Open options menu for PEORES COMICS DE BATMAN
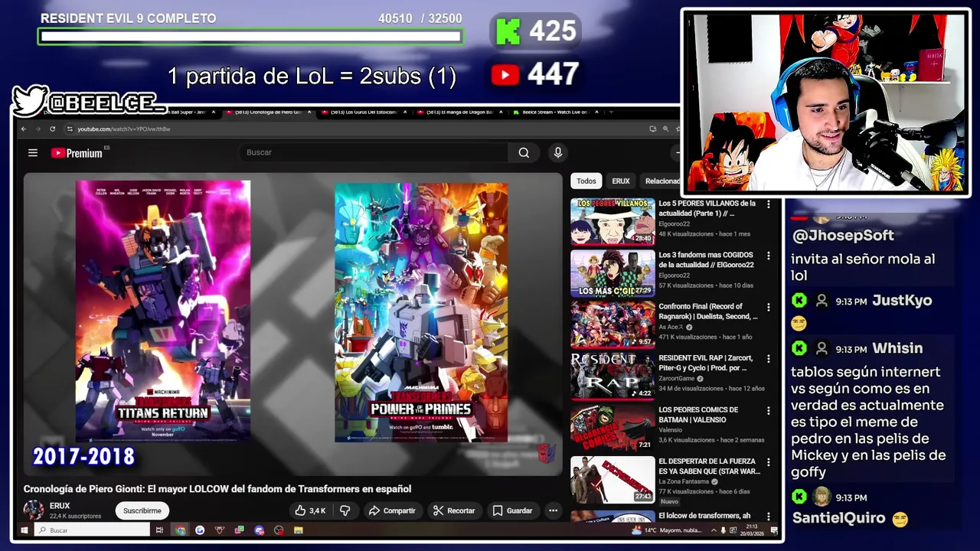 click(x=769, y=411)
